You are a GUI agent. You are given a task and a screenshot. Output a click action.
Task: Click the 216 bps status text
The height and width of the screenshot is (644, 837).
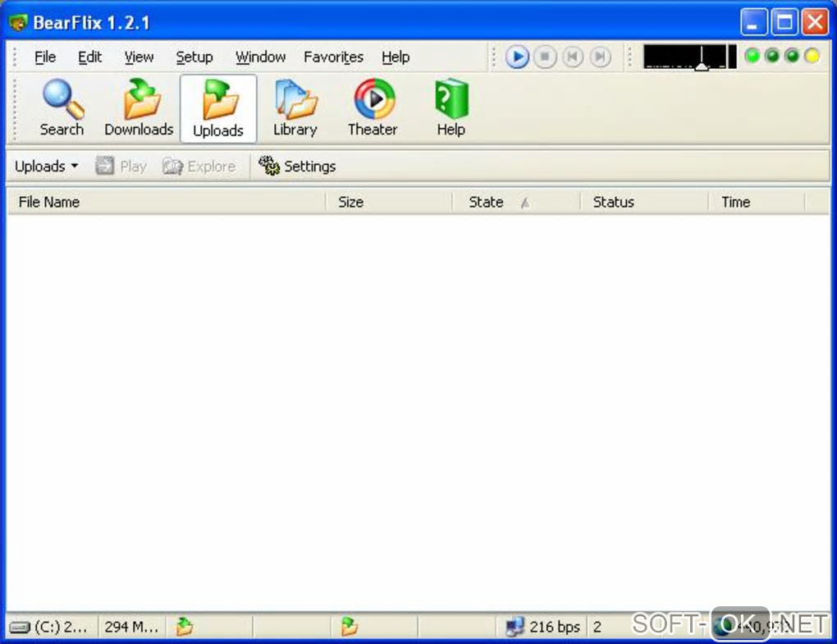555,627
